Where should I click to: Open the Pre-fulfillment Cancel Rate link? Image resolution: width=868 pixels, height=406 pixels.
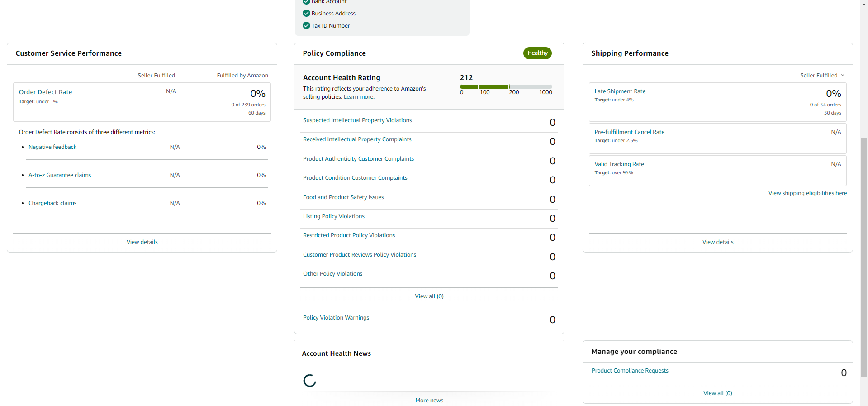[x=629, y=132]
